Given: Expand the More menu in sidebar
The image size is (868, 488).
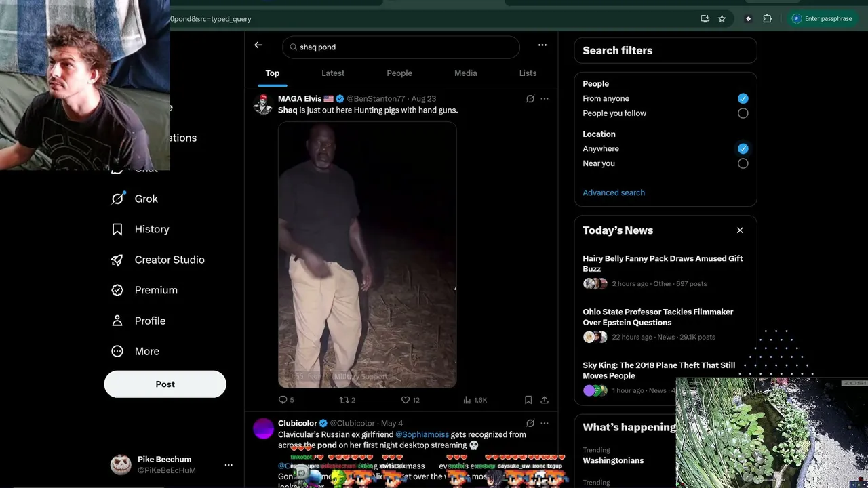Looking at the screenshot, I should [136, 351].
